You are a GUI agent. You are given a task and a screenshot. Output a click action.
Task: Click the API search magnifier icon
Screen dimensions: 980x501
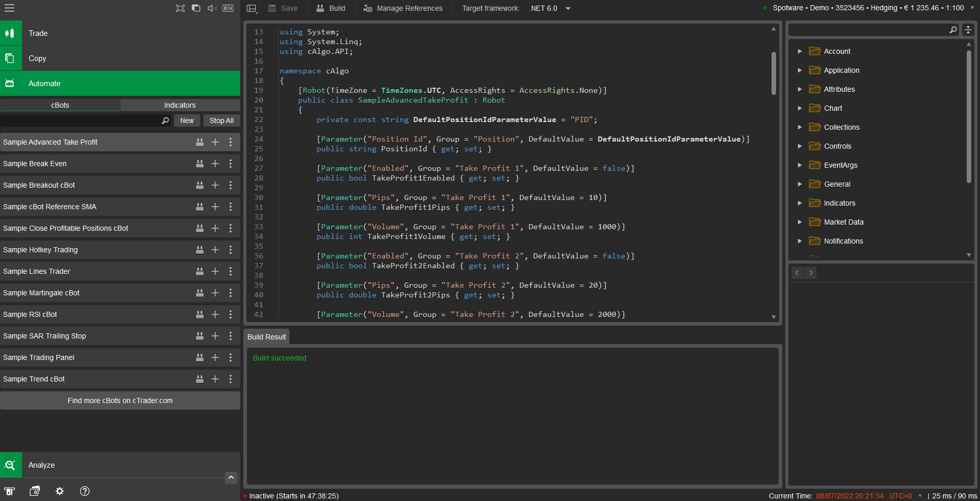tap(953, 30)
